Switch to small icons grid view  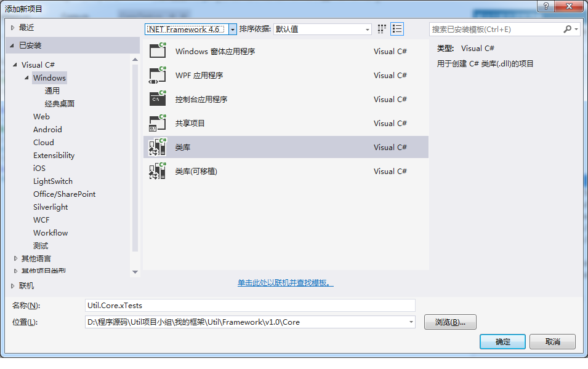[x=382, y=29]
